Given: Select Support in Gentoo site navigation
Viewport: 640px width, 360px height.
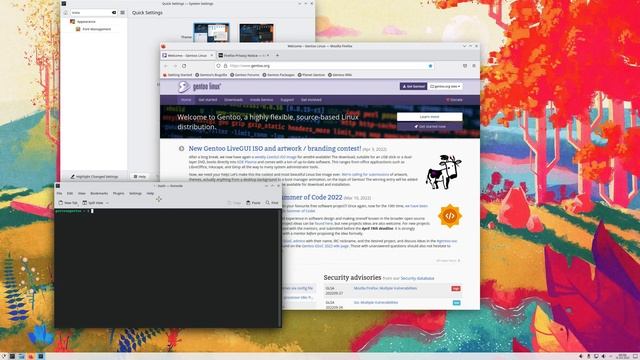Looking at the screenshot, I should (287, 100).
